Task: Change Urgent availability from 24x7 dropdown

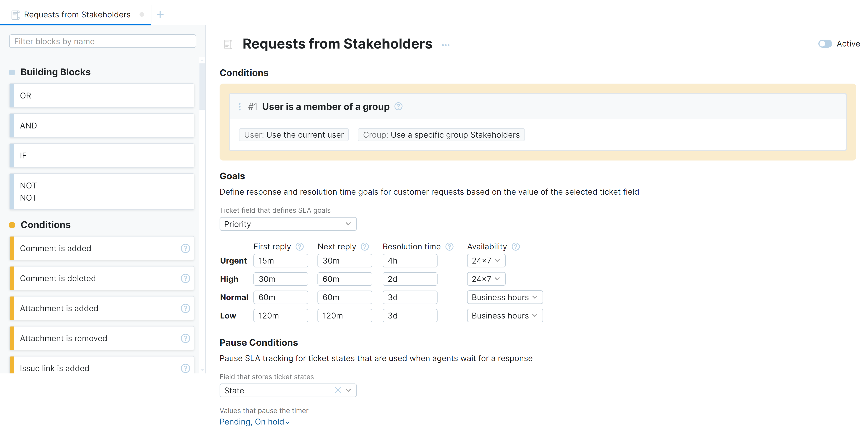Action: click(x=486, y=260)
